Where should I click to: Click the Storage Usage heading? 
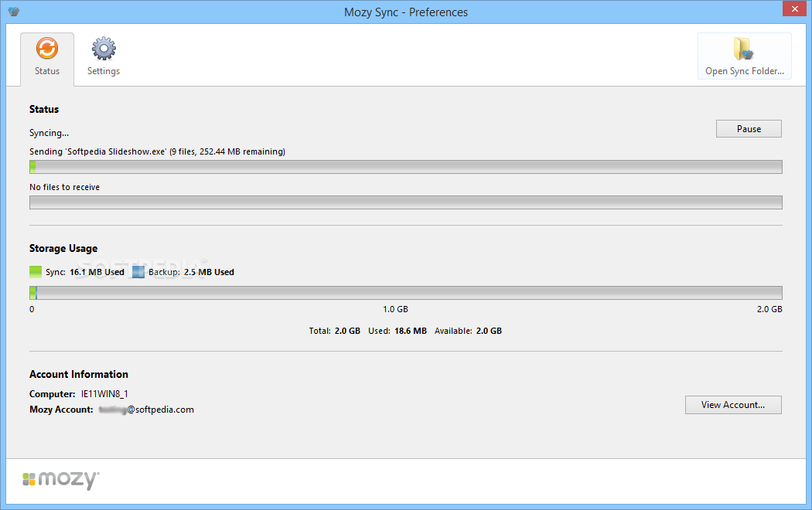[x=63, y=249]
